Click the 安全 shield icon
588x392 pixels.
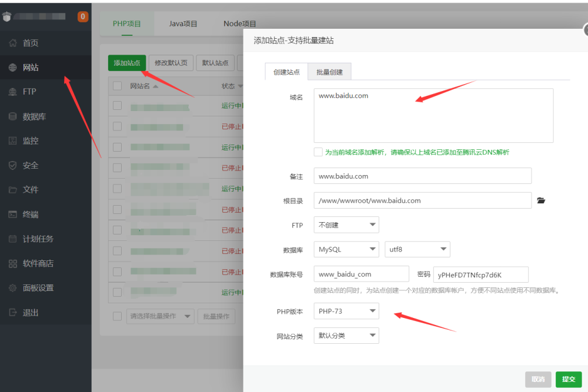pos(13,166)
